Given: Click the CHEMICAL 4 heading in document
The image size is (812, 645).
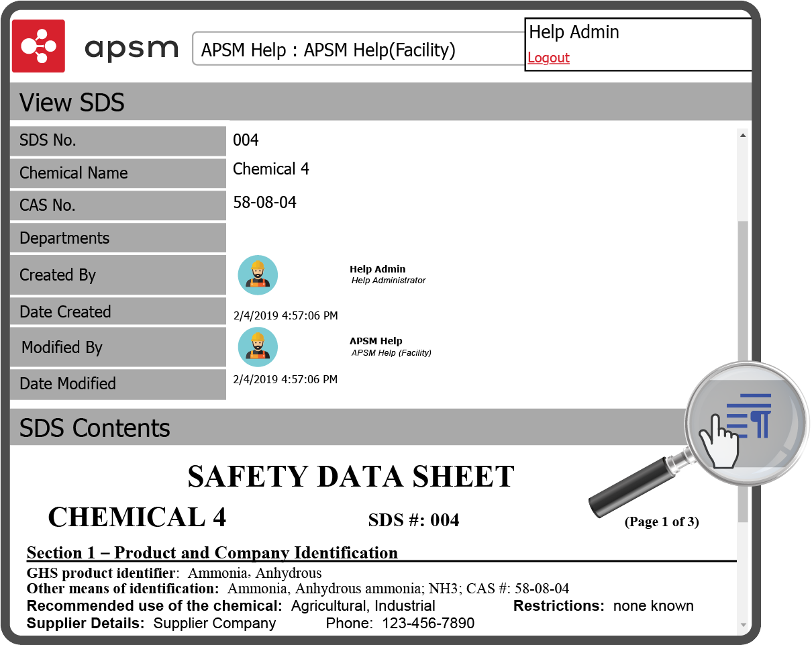Looking at the screenshot, I should (138, 517).
